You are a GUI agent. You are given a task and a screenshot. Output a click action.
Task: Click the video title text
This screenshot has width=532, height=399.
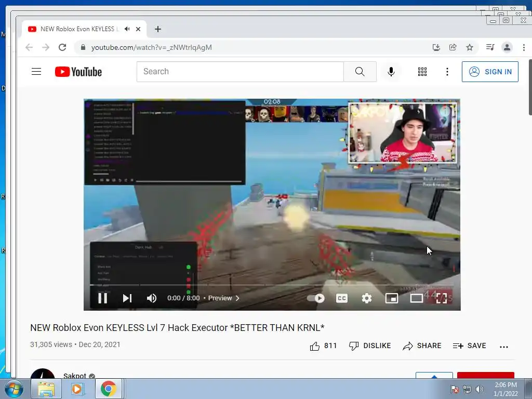(177, 328)
